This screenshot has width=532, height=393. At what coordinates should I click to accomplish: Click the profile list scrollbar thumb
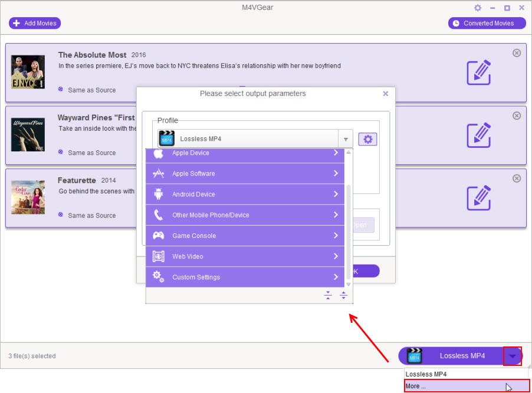(348, 232)
